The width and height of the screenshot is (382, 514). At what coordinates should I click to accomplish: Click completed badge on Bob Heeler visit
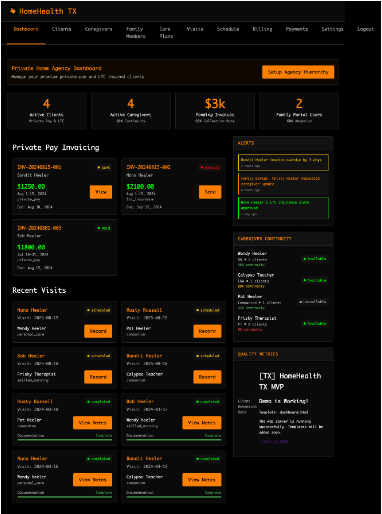(x=208, y=402)
